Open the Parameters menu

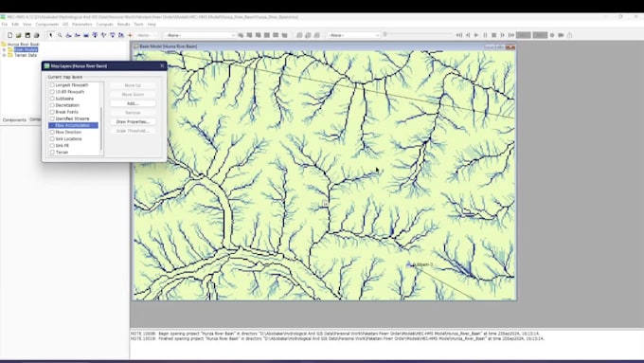coord(82,25)
